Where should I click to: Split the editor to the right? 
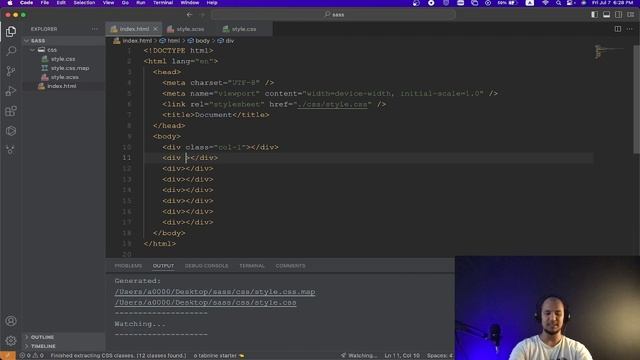[618, 29]
